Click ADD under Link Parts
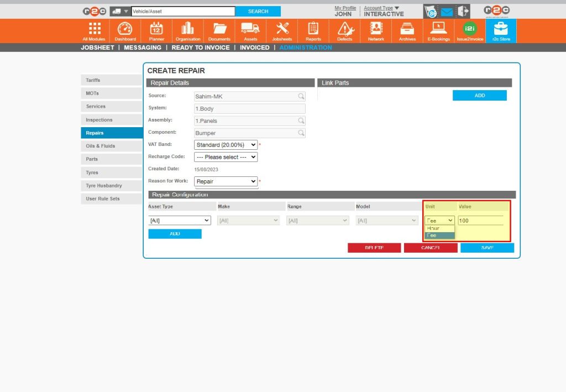The width and height of the screenshot is (566, 392). click(479, 95)
